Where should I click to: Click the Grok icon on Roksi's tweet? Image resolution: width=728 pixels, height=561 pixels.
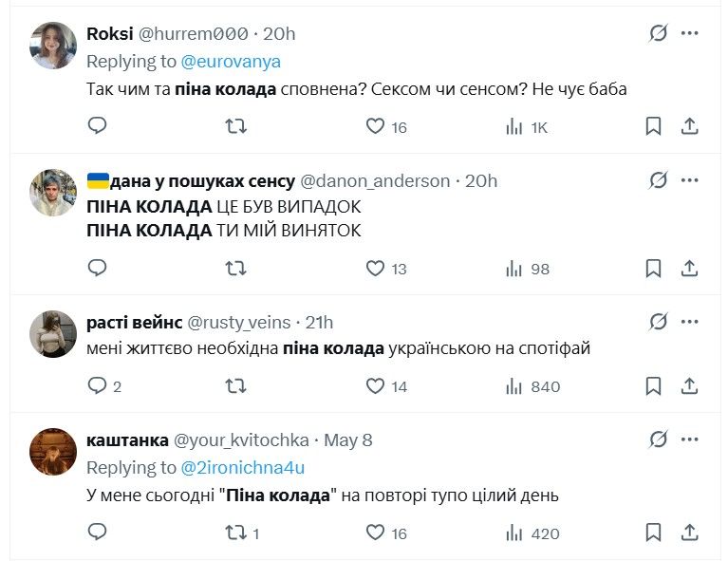658,34
